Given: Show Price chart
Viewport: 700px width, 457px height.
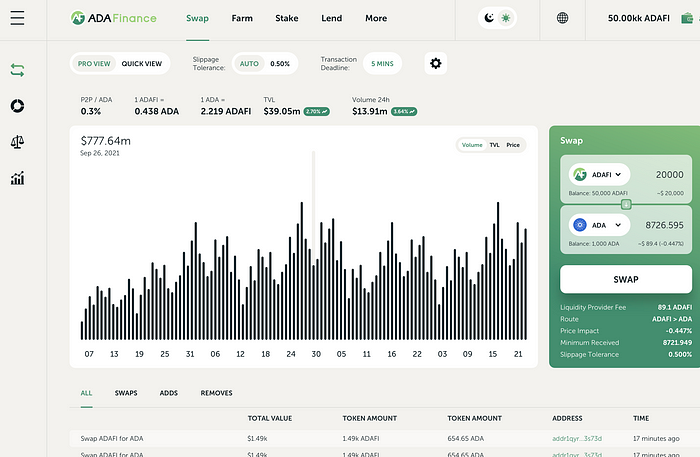Looking at the screenshot, I should click(x=513, y=145).
